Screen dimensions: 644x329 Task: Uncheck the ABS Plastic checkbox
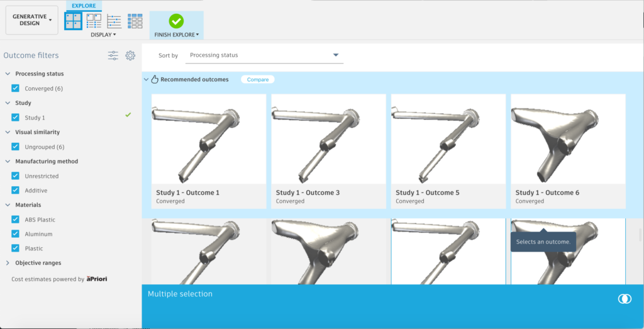click(x=16, y=220)
